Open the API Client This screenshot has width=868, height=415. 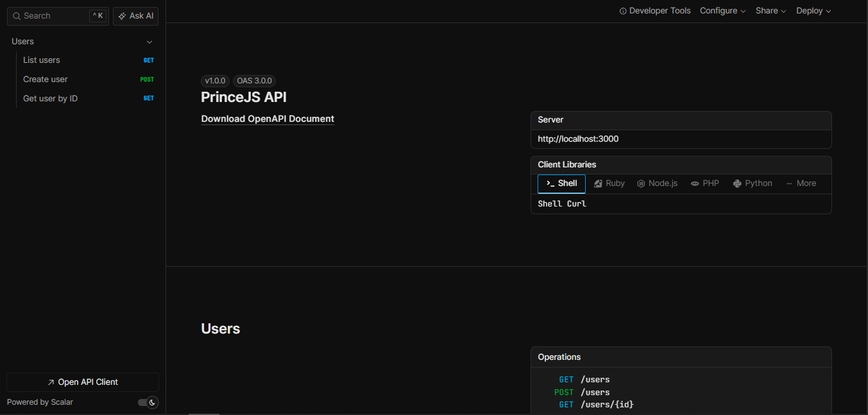click(x=82, y=382)
